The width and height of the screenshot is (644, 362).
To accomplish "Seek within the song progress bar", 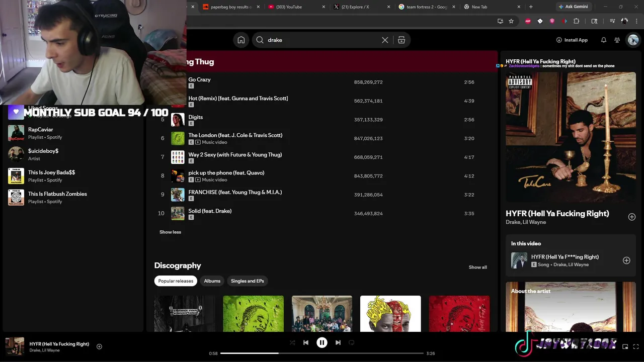I will click(322, 353).
